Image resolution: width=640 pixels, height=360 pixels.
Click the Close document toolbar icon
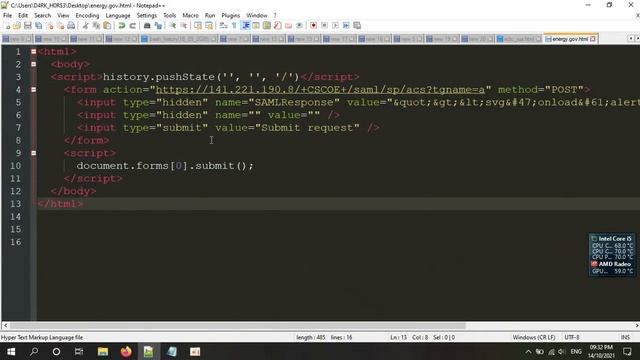[x=50, y=26]
